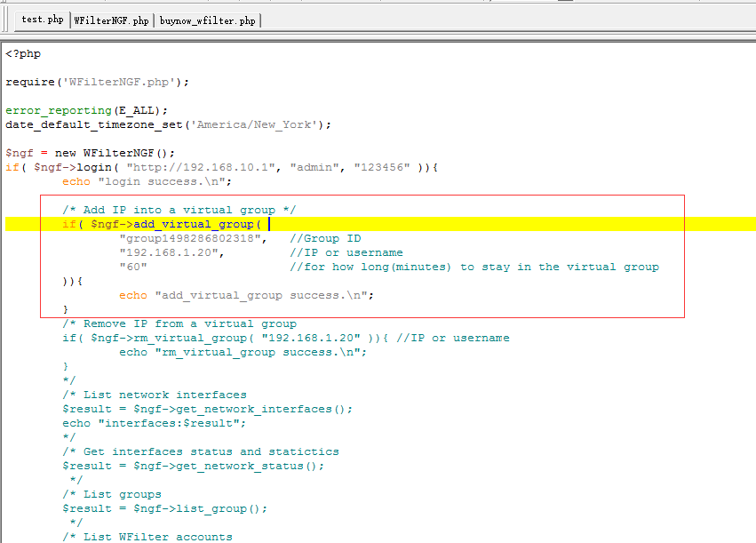Click the echo "add_virtual_group success" line

[246, 296]
